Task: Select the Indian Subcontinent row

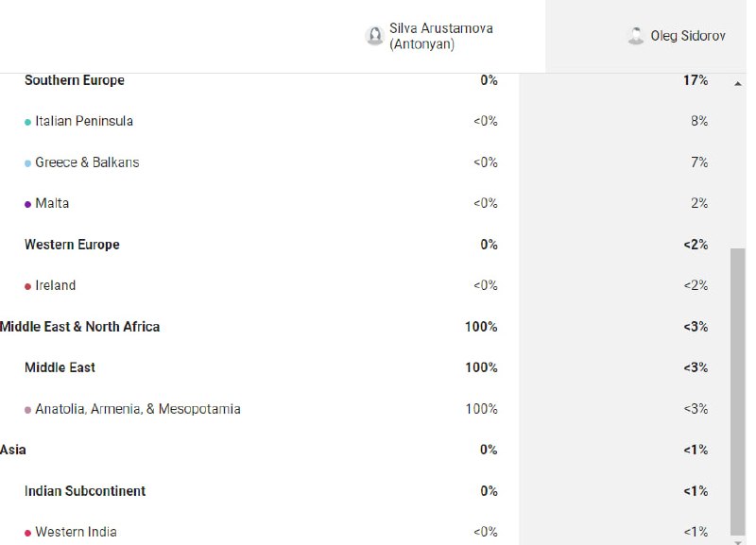Action: click(x=367, y=491)
